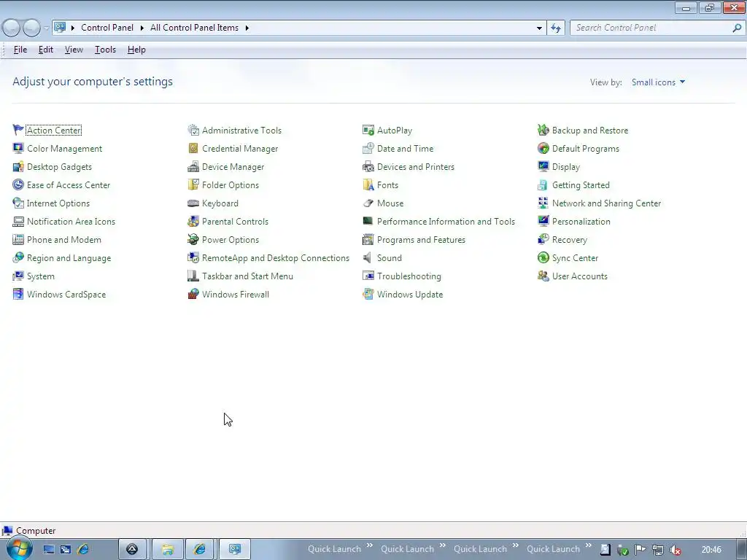Click the Back navigation button
Screen dimensions: 747x560
tap(11, 28)
